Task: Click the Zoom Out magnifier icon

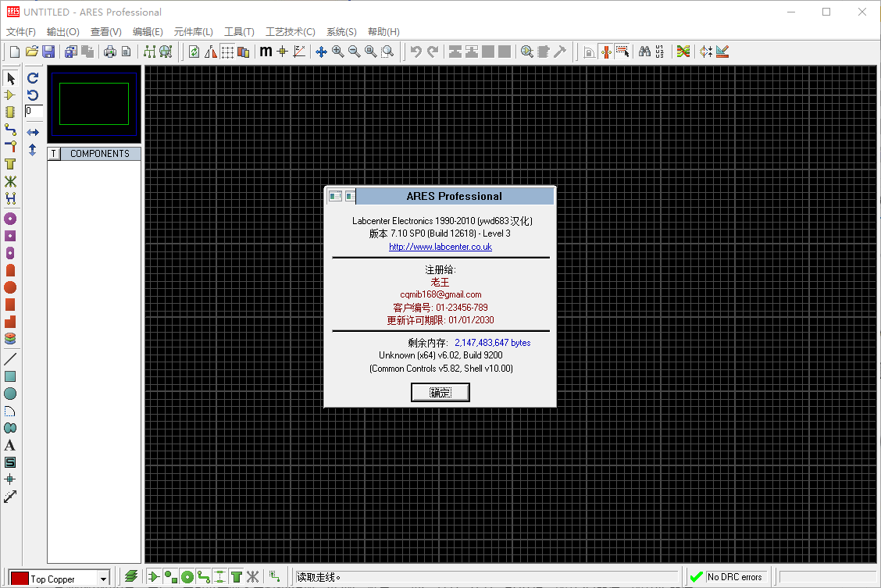Action: [354, 52]
